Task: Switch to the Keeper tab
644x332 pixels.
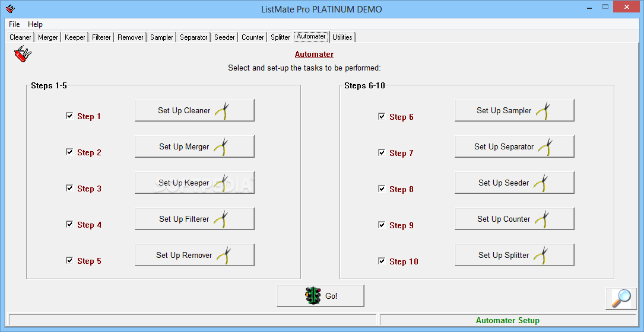Action: coord(75,37)
